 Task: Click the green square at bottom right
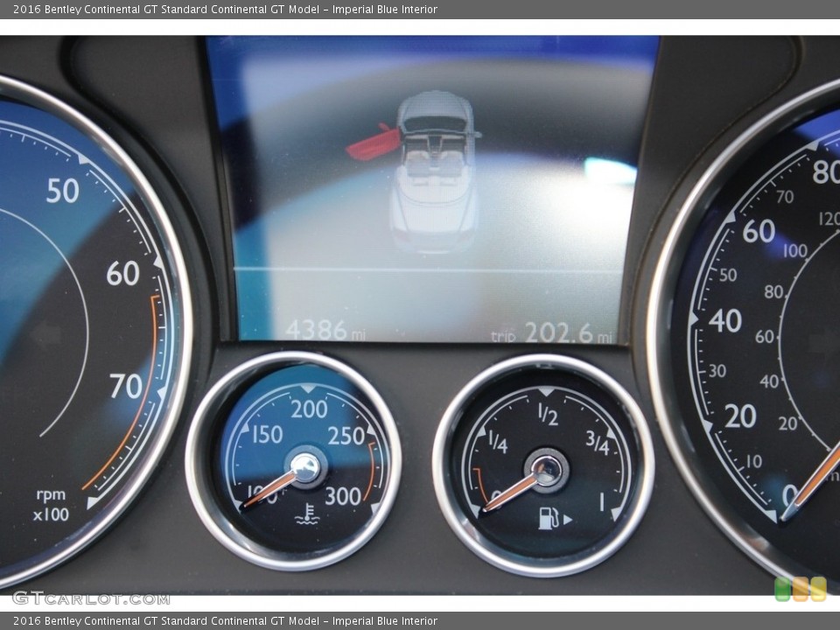(782, 589)
